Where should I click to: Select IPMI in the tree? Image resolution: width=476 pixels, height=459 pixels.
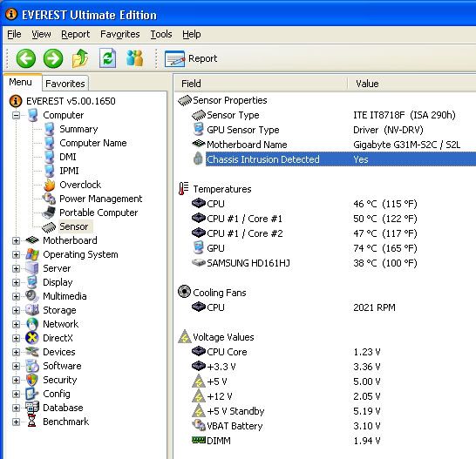(x=69, y=171)
